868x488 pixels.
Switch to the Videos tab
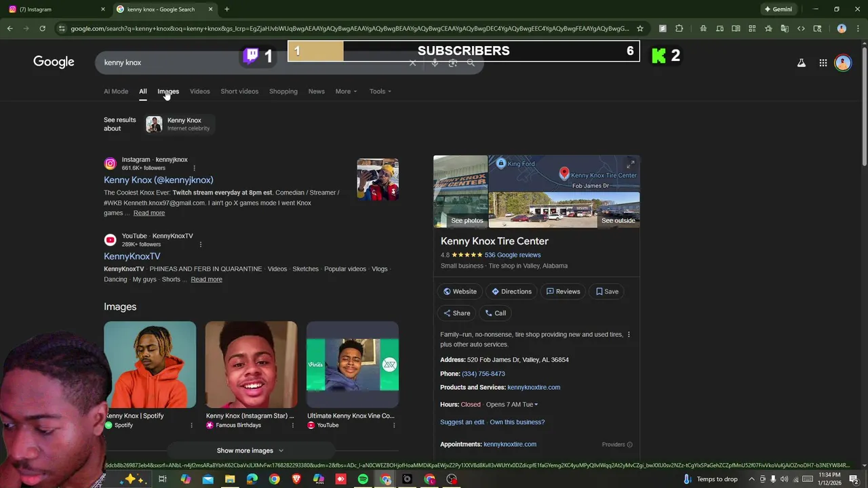click(199, 91)
